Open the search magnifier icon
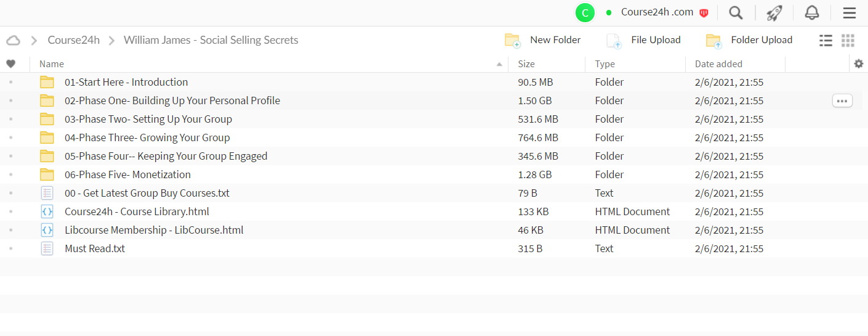Screen dimensions: 868x336 (x=736, y=12)
